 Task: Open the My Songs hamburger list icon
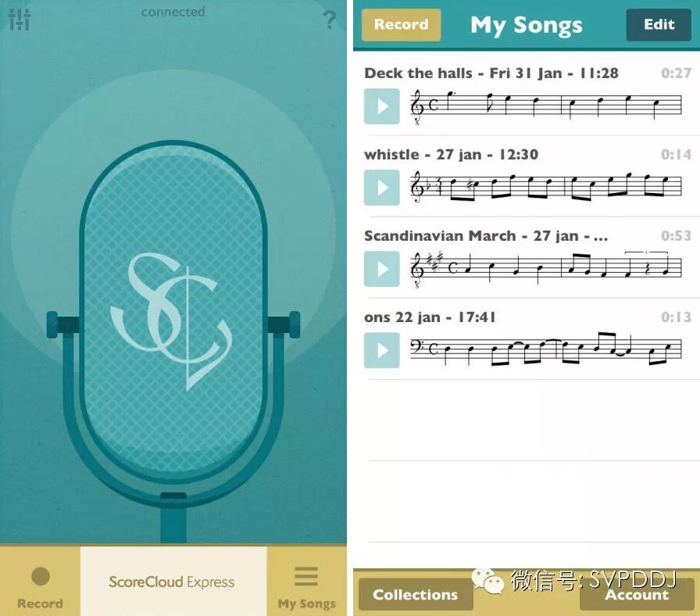[x=306, y=576]
